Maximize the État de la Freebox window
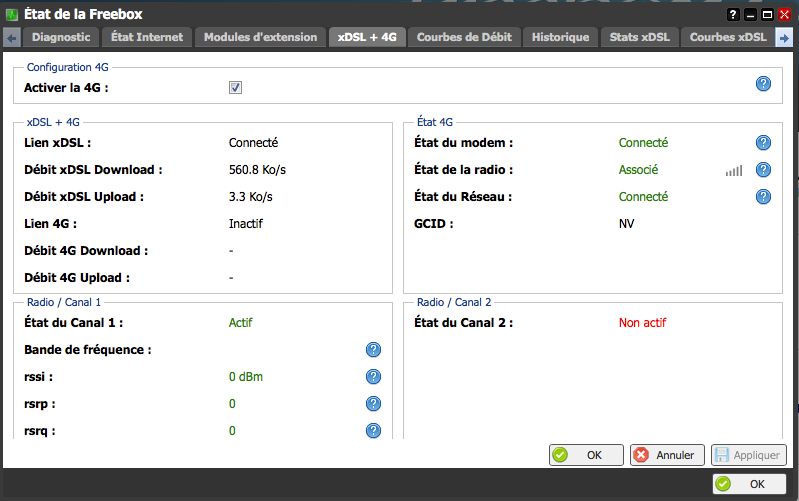The height and width of the screenshot is (501, 799). [767, 14]
